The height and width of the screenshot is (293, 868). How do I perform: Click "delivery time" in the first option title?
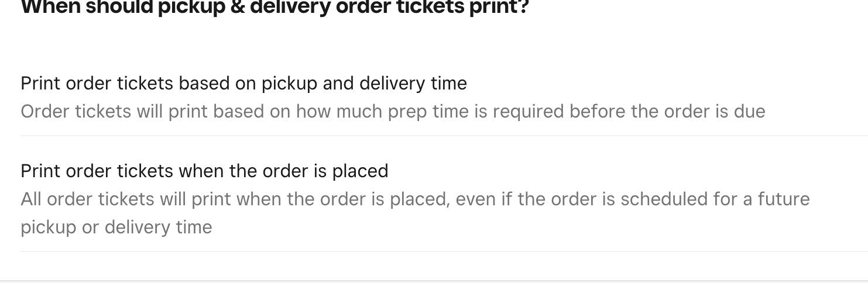(413, 84)
